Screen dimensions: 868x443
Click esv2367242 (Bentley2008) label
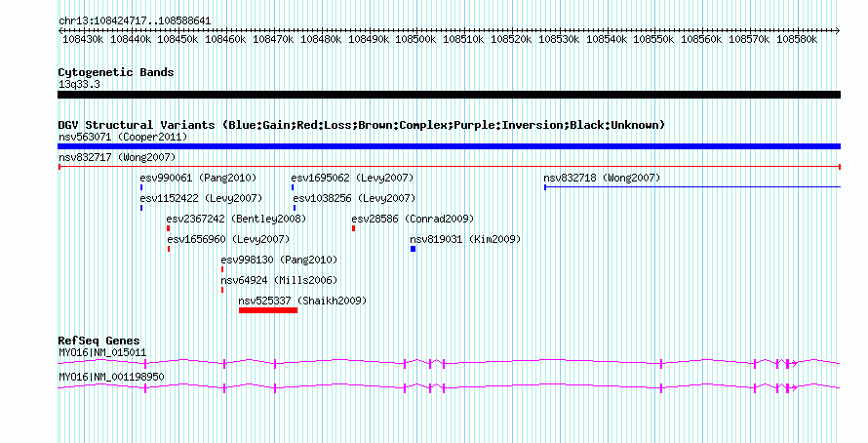click(x=236, y=219)
